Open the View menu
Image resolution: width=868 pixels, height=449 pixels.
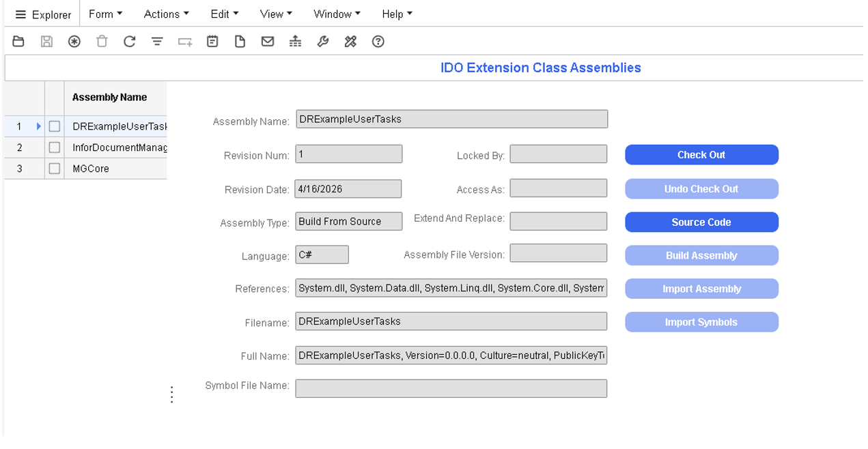coord(276,14)
